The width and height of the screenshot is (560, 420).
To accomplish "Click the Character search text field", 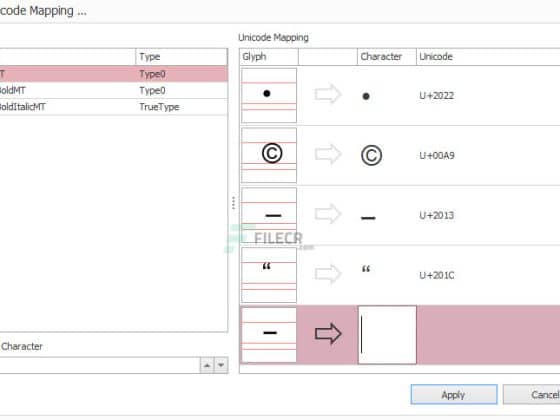I will pos(100,365).
